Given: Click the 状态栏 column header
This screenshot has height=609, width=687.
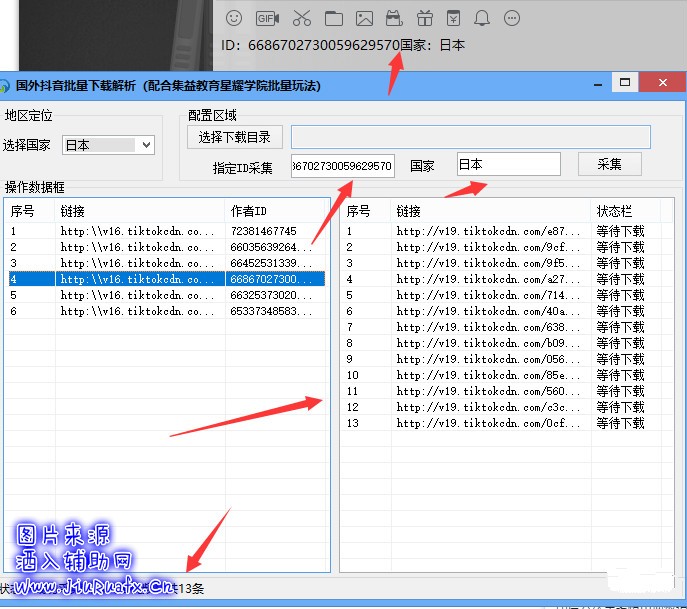Looking at the screenshot, I should tap(625, 211).
